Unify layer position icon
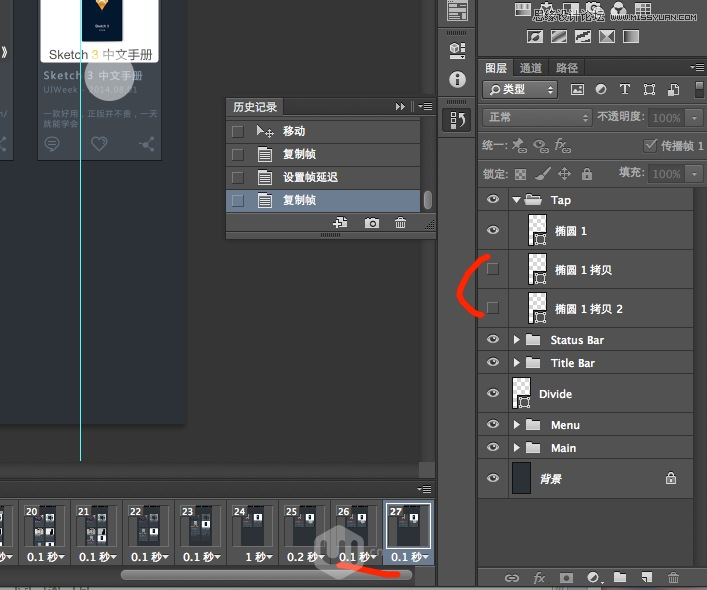Screen dimensions: 707x590 (519, 145)
